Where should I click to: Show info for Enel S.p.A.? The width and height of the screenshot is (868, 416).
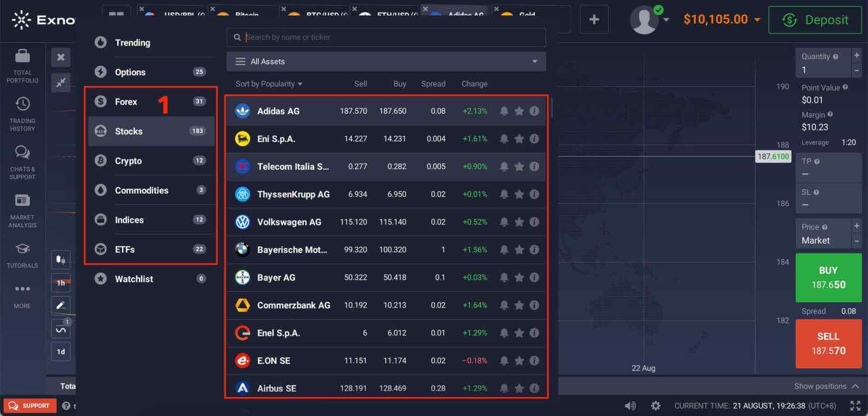click(x=534, y=332)
